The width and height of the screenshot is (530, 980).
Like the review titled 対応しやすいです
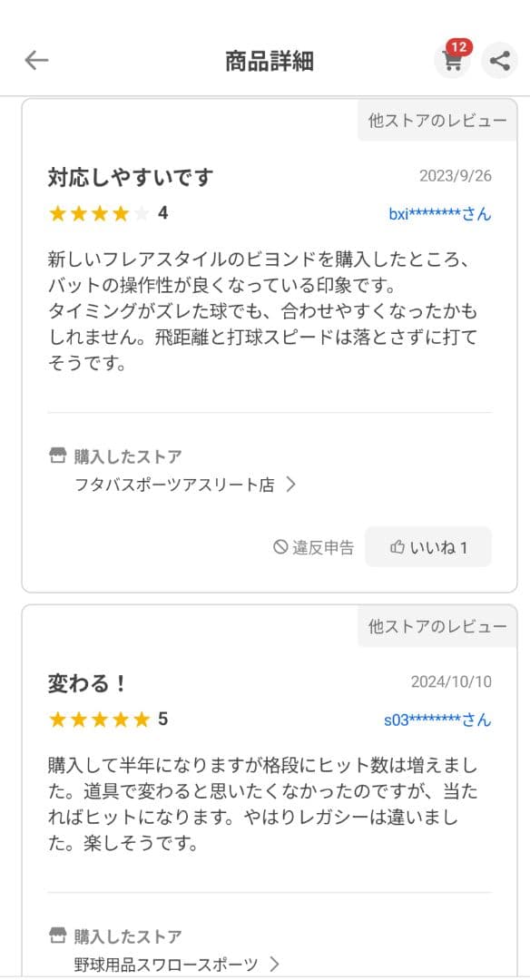[427, 546]
